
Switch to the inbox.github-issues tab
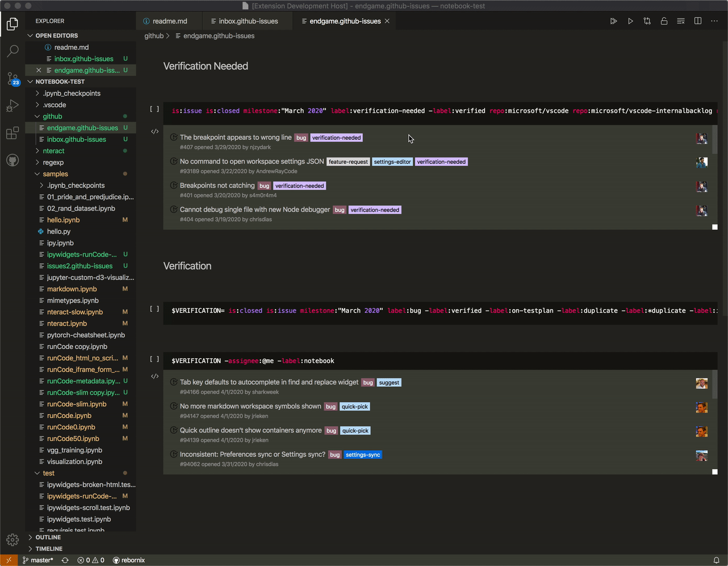tap(247, 21)
